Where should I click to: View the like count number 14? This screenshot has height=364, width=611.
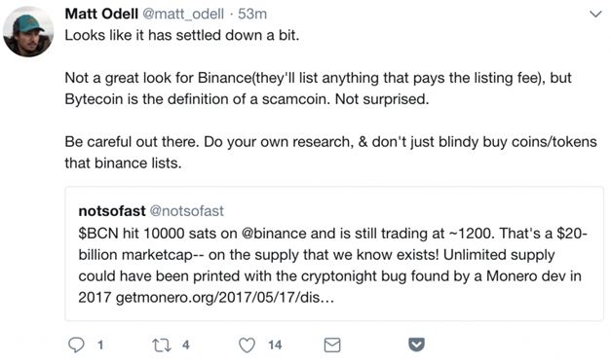(x=275, y=345)
